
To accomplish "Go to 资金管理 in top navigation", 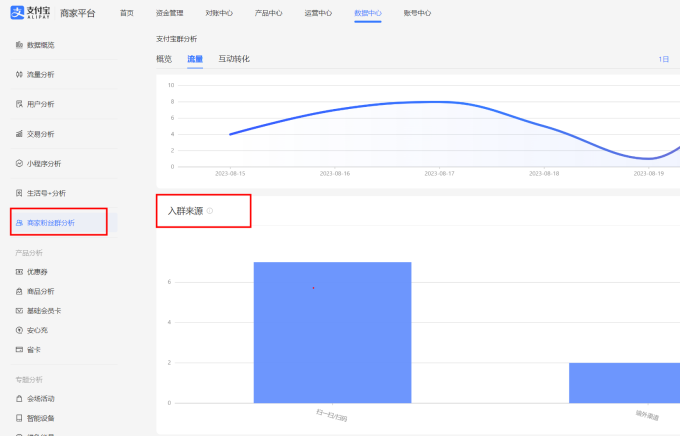I will pos(169,13).
